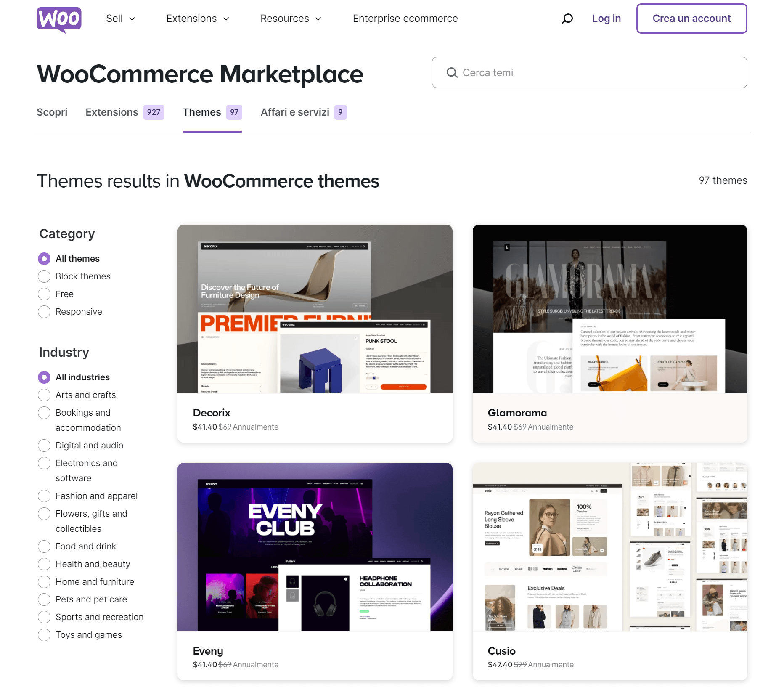This screenshot has width=784, height=687.
Task: Filter by Health and beauty
Action: [44, 564]
